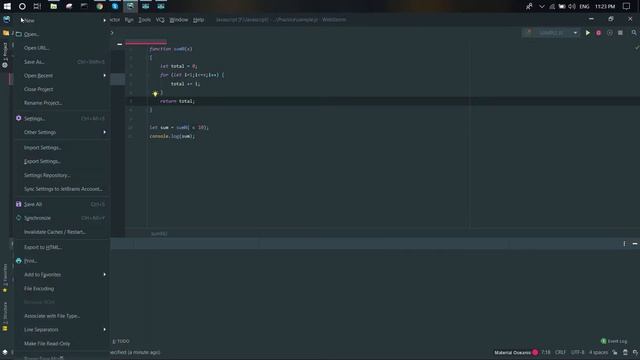This screenshot has height=360, width=640.
Task: Open the Tools menu in menu bar
Action: [x=144, y=20]
